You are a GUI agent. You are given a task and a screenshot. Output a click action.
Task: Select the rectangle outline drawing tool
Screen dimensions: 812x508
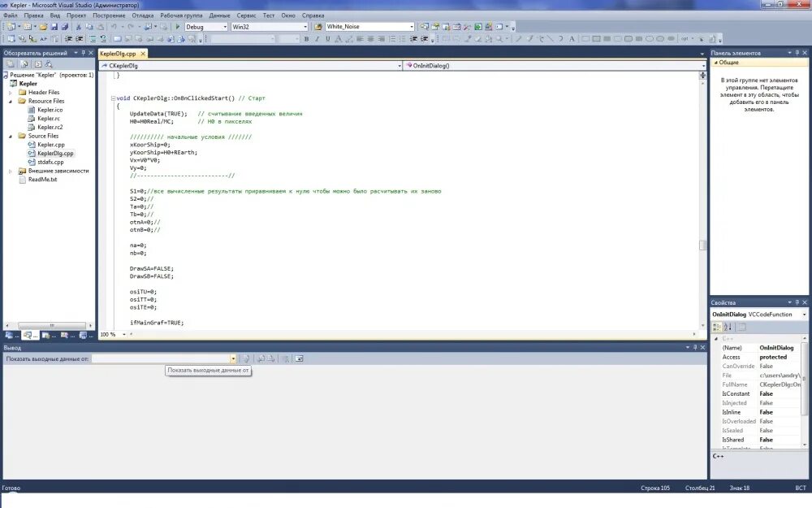pos(585,39)
